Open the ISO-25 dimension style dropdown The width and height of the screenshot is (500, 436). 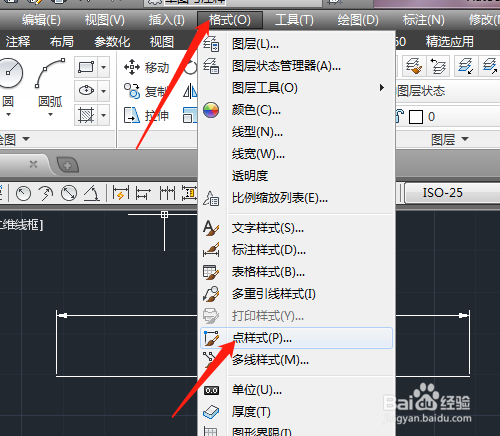(x=453, y=193)
